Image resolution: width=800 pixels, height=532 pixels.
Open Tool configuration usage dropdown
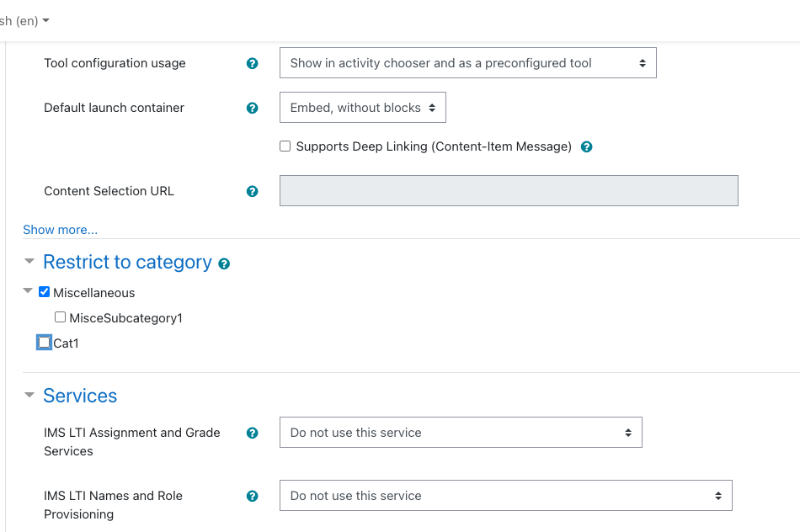468,63
